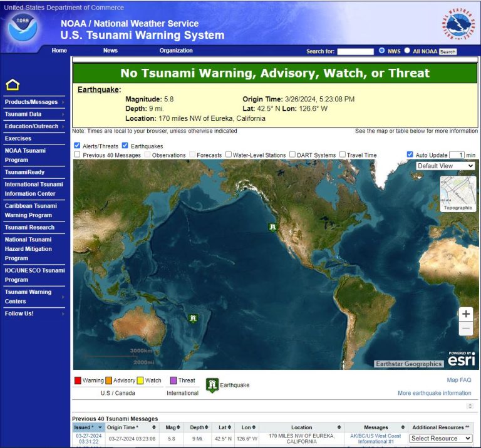Click the National Weather Service logo
481x448 pixels.
[x=460, y=25]
